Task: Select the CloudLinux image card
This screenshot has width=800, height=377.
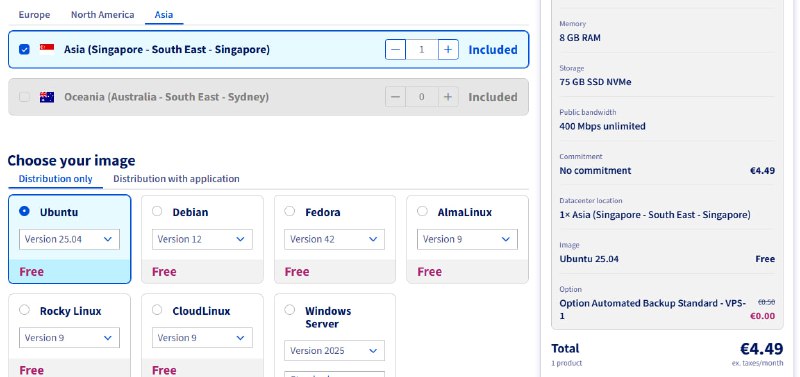Action: coord(202,335)
